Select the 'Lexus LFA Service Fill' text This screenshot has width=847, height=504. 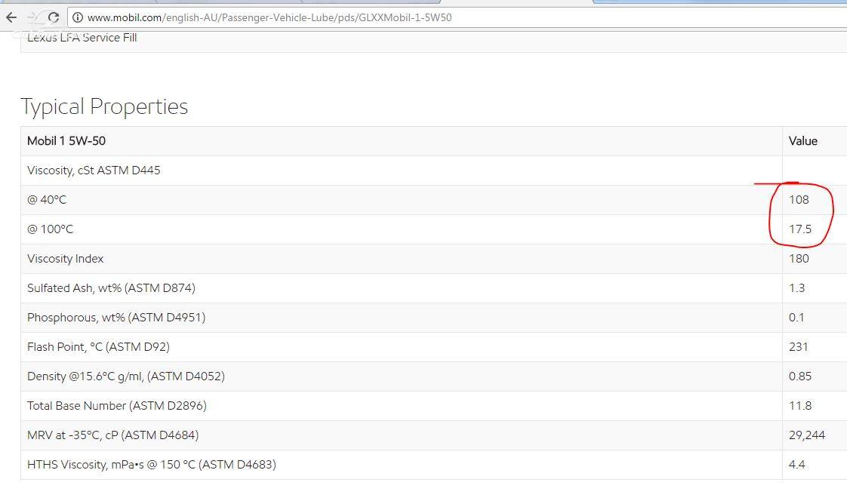tap(82, 38)
